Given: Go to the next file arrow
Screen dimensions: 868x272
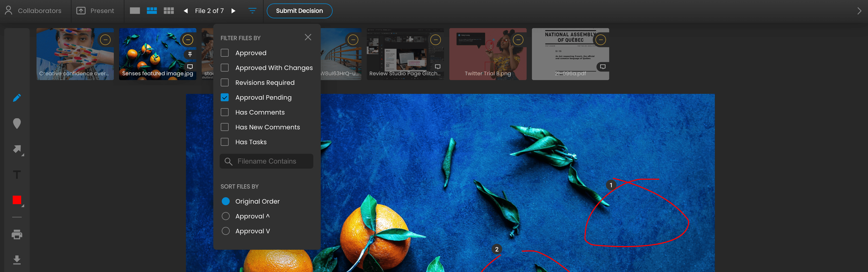Looking at the screenshot, I should click(233, 11).
